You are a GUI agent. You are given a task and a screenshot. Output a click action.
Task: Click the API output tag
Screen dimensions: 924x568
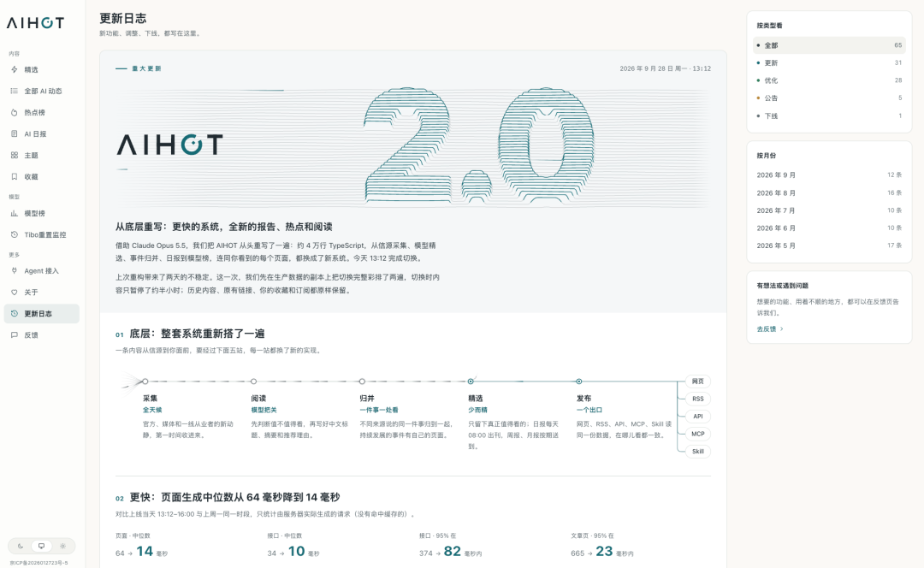(698, 416)
